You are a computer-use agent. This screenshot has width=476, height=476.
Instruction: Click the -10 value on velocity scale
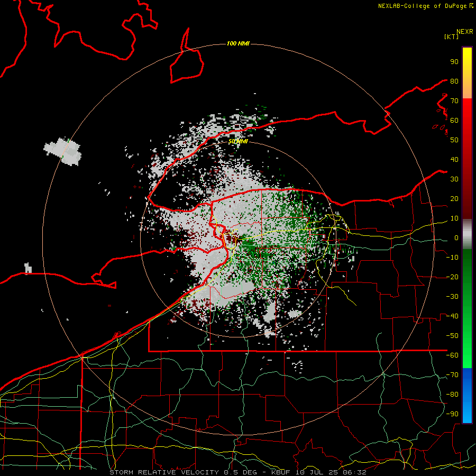pos(452,258)
